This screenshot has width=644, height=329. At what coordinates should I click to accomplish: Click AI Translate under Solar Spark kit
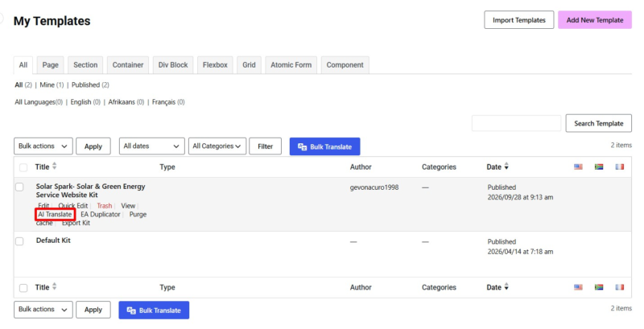coord(55,215)
